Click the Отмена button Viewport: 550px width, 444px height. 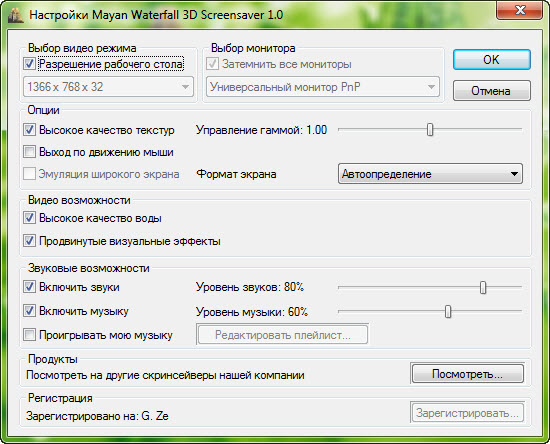492,91
